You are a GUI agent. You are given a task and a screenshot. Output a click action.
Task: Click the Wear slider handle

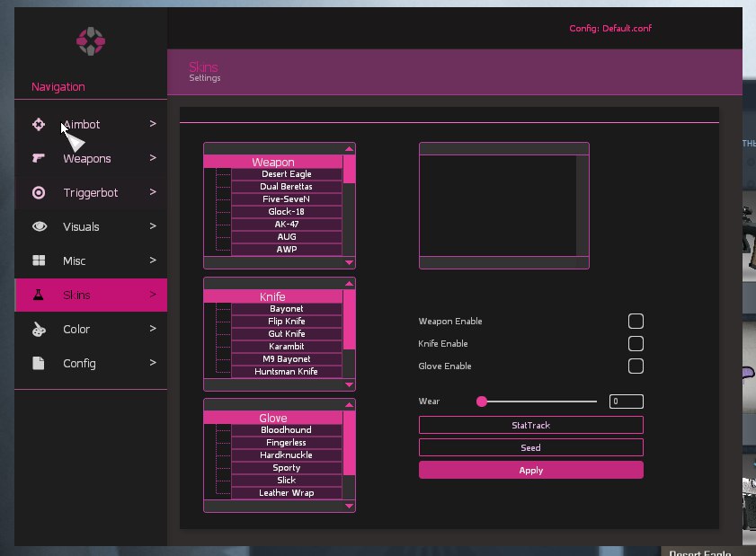pyautogui.click(x=482, y=402)
